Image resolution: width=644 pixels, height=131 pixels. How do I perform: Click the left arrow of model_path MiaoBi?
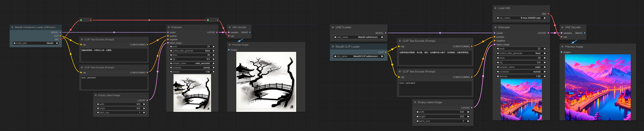[14, 43]
